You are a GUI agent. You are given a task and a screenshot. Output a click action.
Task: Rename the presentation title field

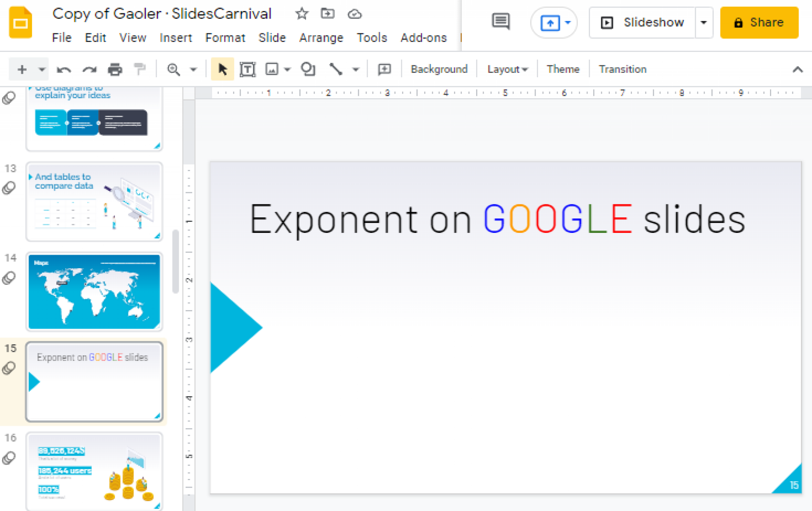[x=162, y=14]
